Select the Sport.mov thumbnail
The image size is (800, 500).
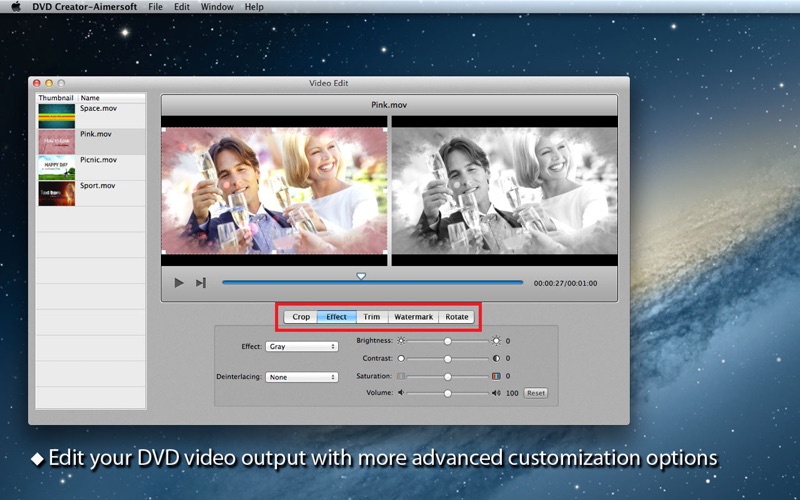coord(57,193)
